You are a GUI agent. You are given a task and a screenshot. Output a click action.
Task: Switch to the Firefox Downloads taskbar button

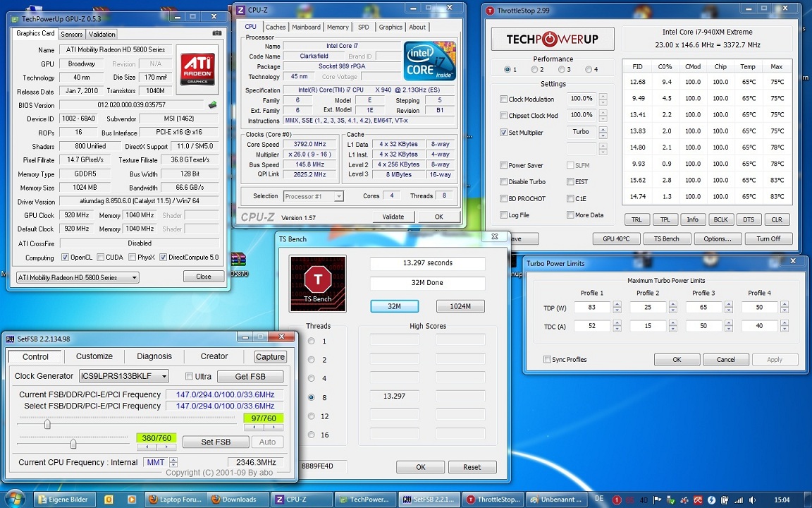[237, 500]
